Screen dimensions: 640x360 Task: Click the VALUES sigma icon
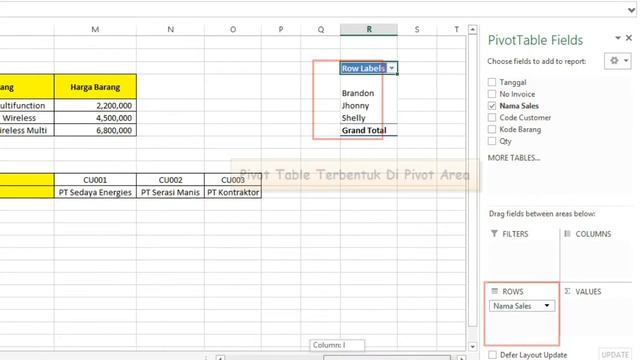point(567,291)
